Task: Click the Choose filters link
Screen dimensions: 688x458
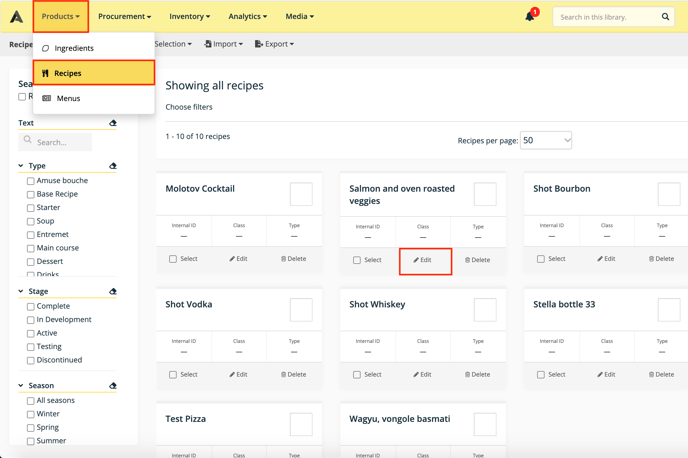Action: point(189,107)
